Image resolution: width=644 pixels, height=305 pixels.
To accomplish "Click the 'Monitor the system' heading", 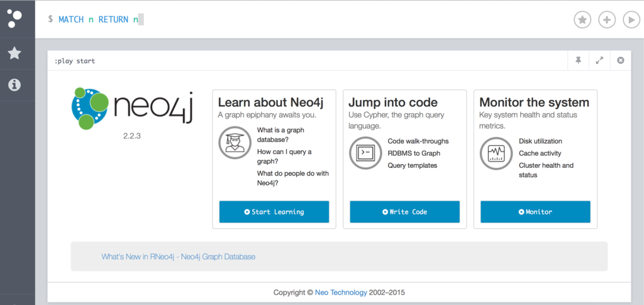I will [x=535, y=103].
